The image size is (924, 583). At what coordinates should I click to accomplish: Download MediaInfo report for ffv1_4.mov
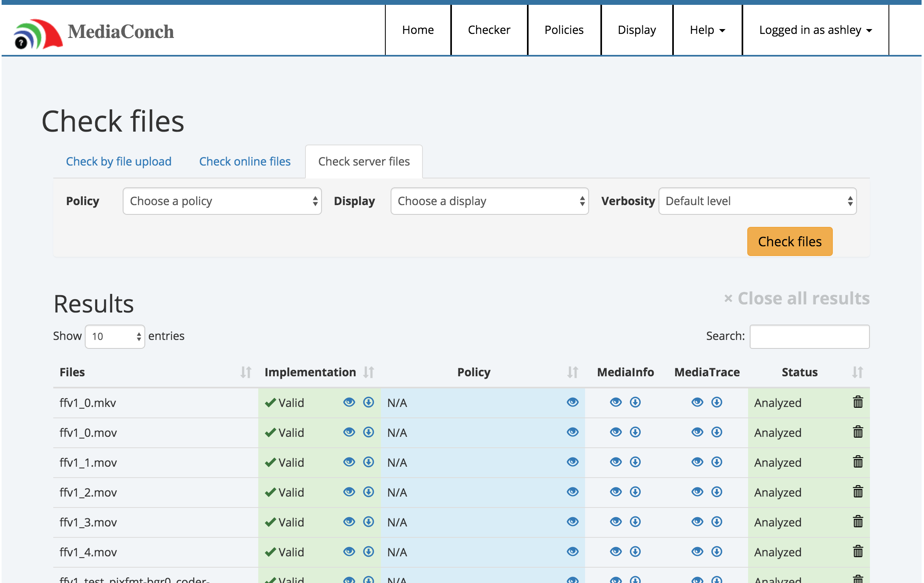click(635, 552)
